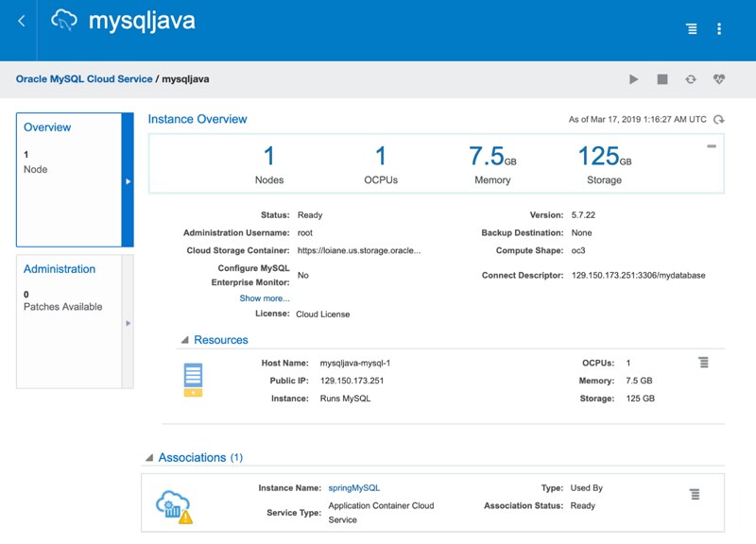Click the mysqljava breadcrumb current page

(x=185, y=79)
